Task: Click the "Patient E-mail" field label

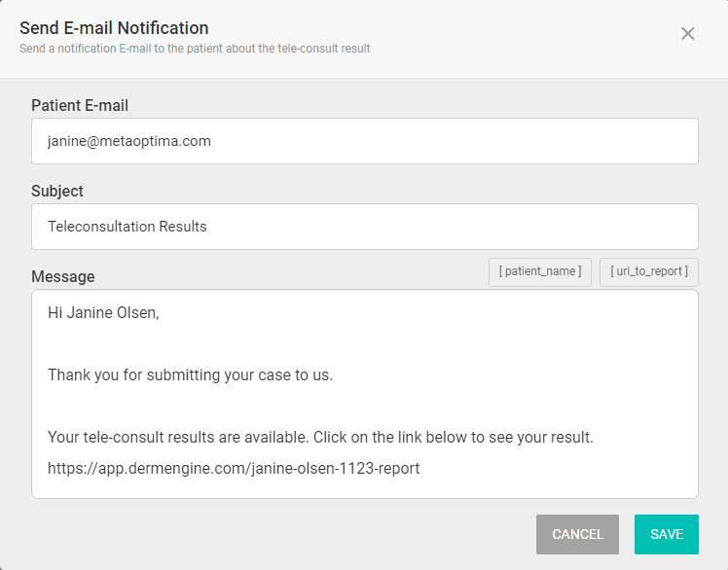Action: click(x=80, y=105)
